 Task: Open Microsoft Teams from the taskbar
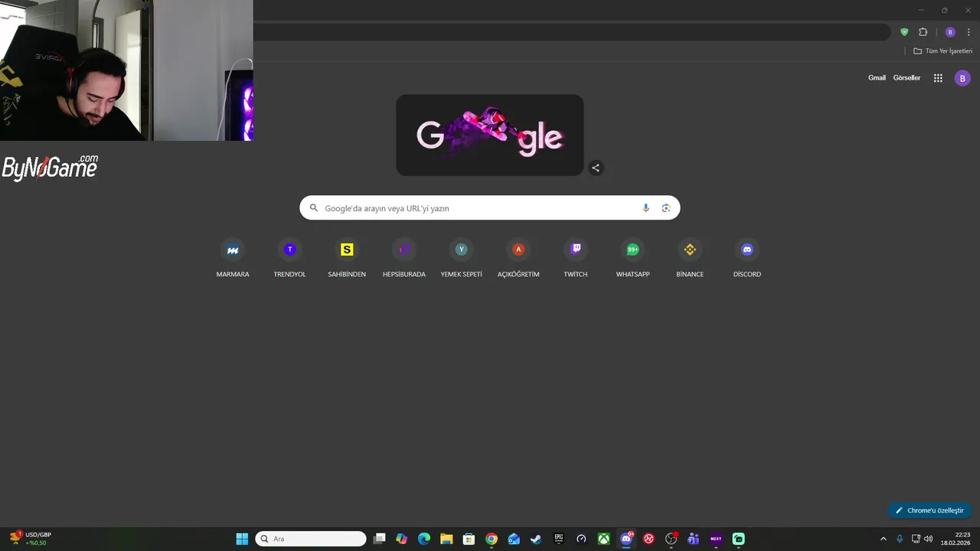pyautogui.click(x=694, y=539)
